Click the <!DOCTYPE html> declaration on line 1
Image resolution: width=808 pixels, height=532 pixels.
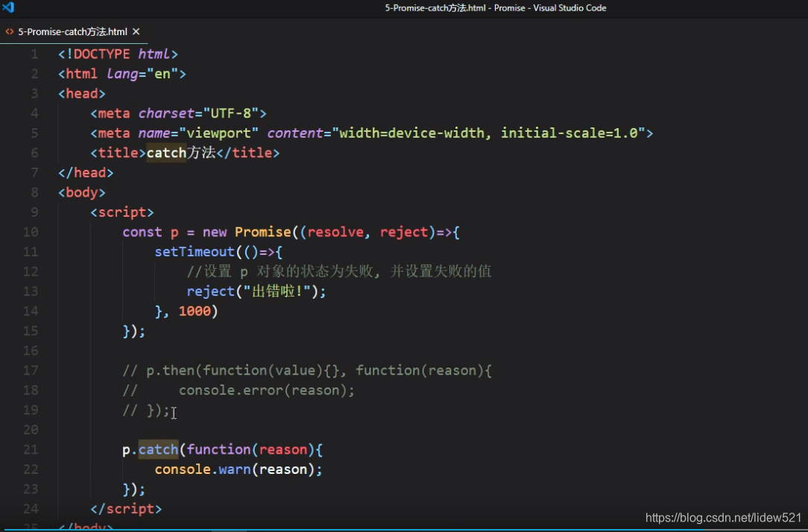tap(118, 54)
